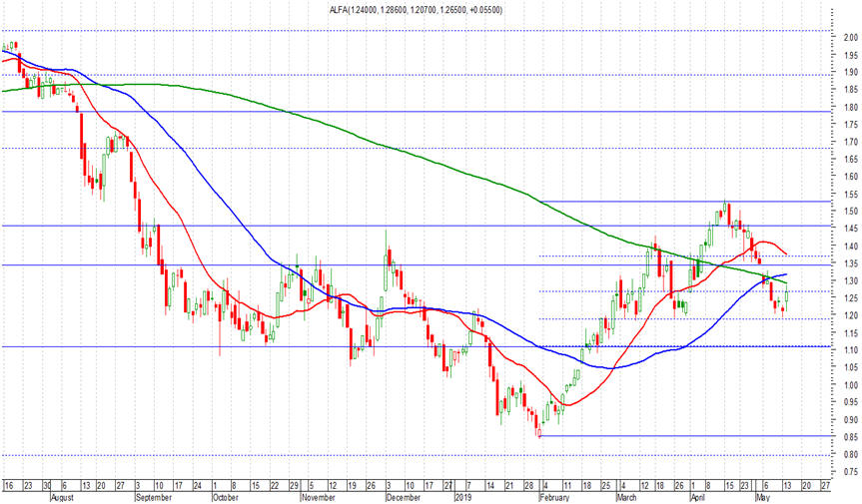Image resolution: width=862 pixels, height=504 pixels.
Task: Click the 1.55 price axis label
Action: coord(851,195)
